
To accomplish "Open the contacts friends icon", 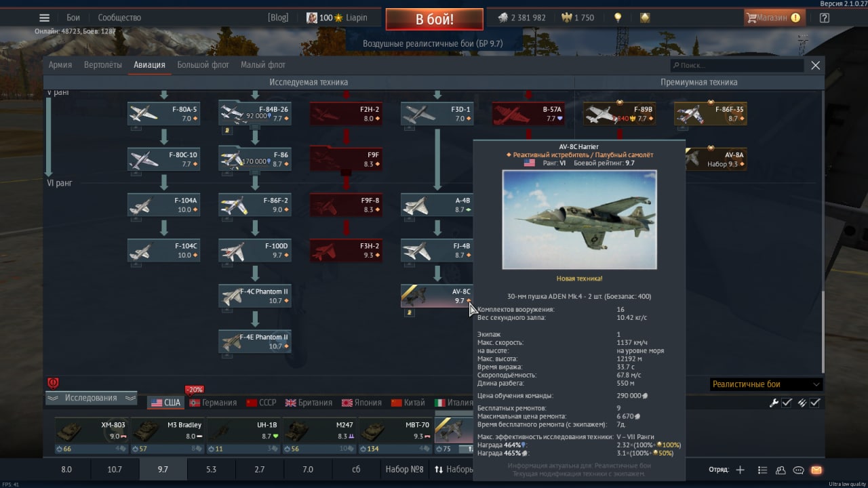I will (781, 470).
